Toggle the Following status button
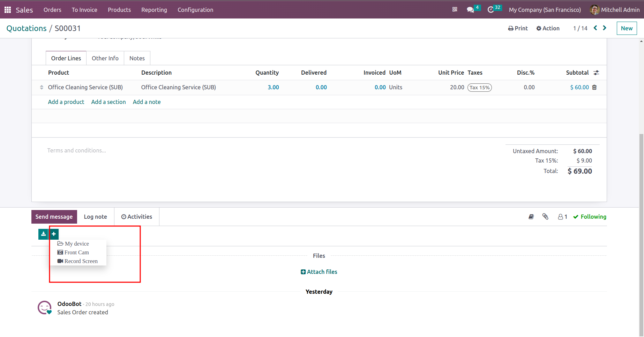 (590, 217)
